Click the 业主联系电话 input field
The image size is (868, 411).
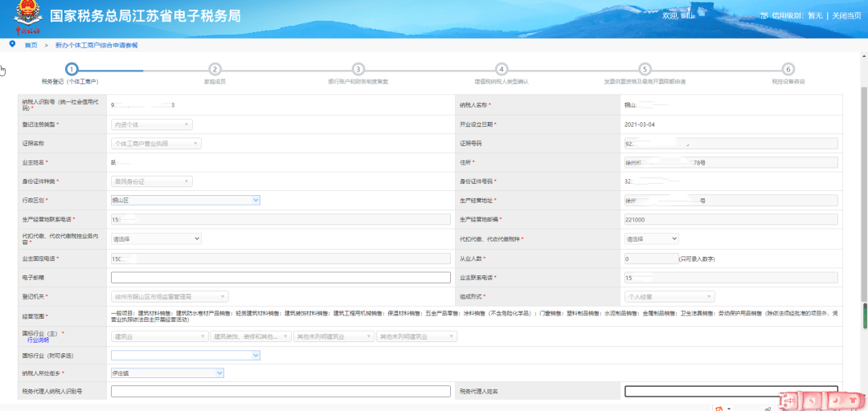point(731,278)
